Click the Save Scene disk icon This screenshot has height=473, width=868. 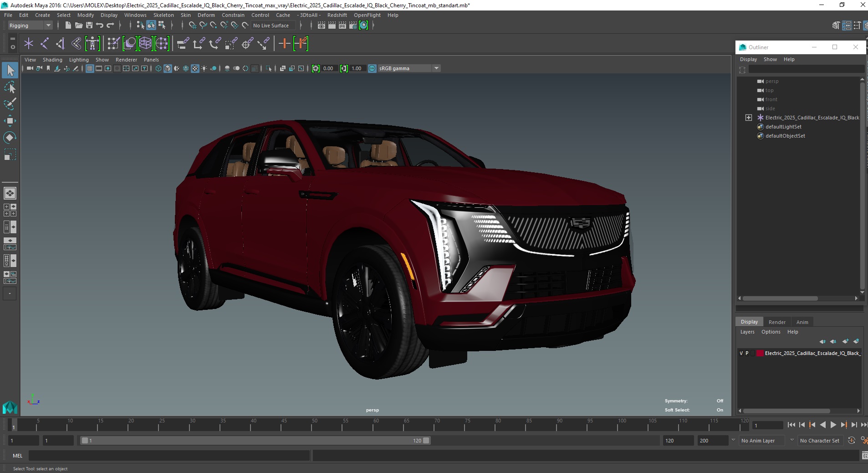pos(89,26)
